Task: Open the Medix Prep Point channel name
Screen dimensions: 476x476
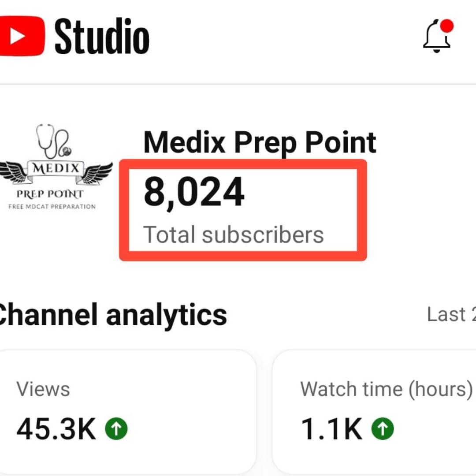Action: [260, 142]
